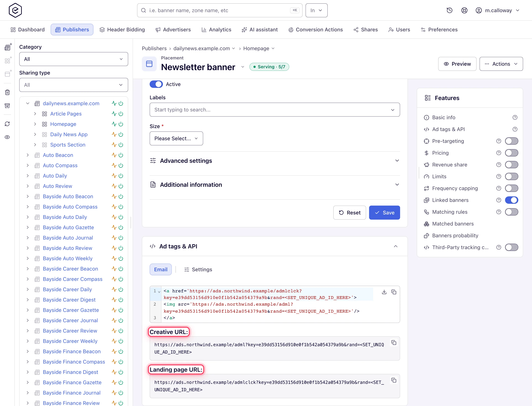Click the archive icon in left sidebar
The height and width of the screenshot is (406, 532).
[7, 106]
